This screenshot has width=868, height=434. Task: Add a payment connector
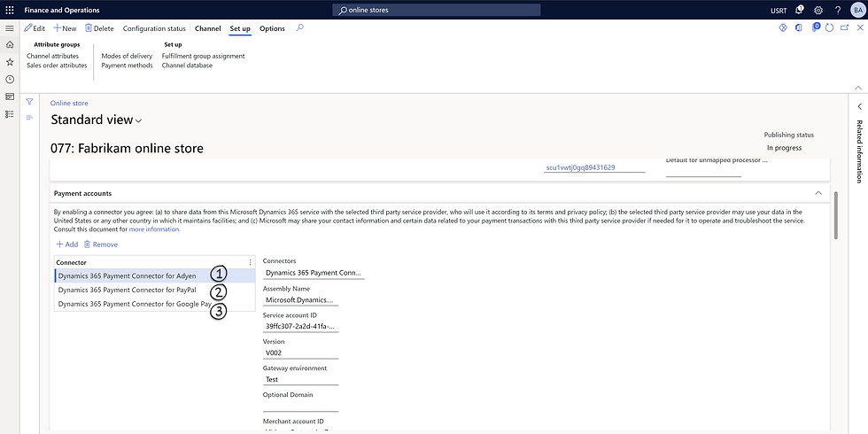(67, 244)
